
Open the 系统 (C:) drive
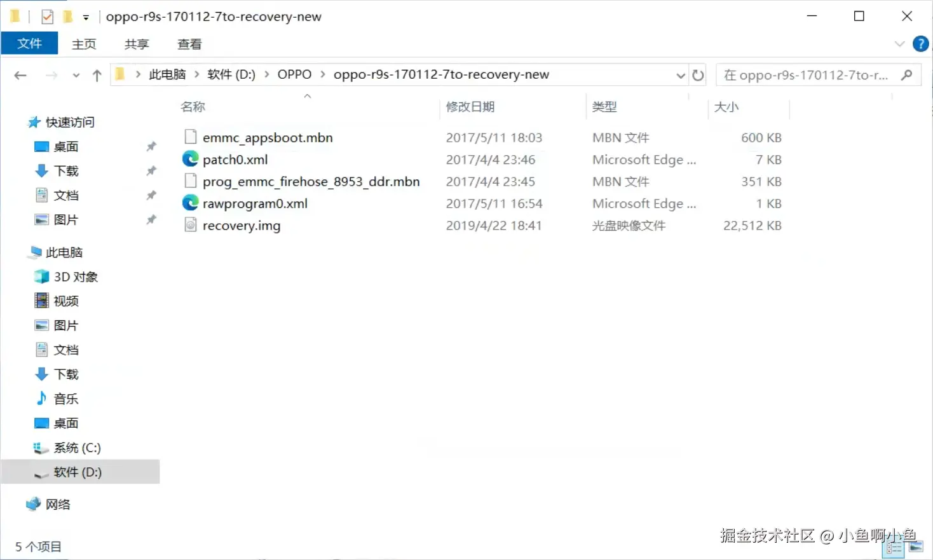click(x=77, y=448)
